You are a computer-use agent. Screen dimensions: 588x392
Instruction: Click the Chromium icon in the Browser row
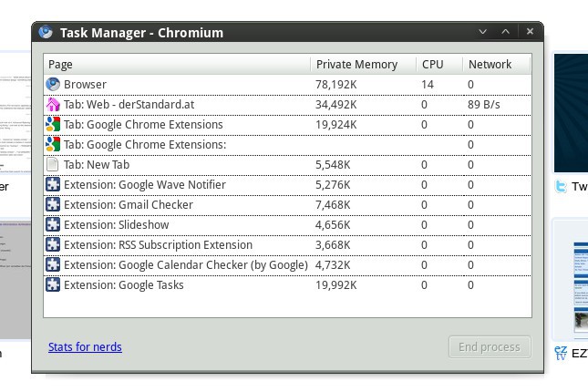pos(53,85)
